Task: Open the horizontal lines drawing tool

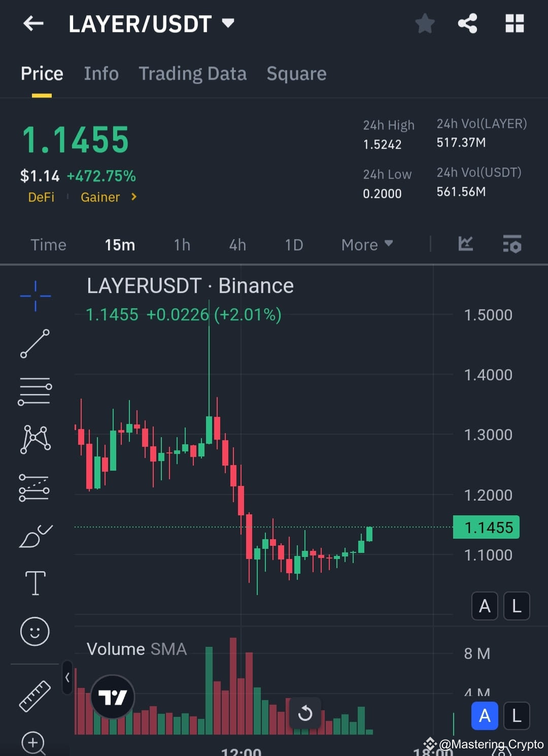Action: point(35,391)
